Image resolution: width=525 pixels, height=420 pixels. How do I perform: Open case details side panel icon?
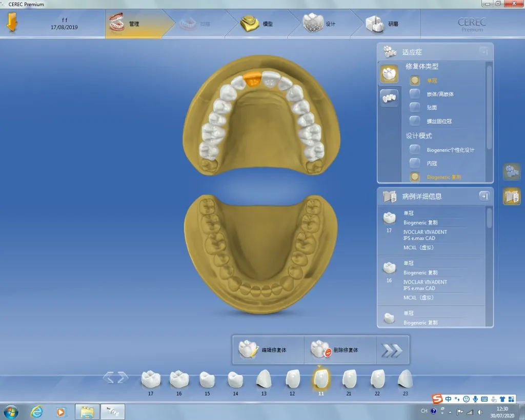pyautogui.click(x=511, y=196)
